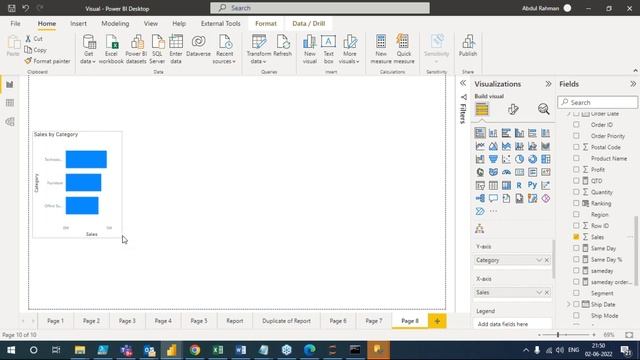Image resolution: width=640 pixels, height=360 pixels.
Task: Open the Data / Drill tab
Action: click(309, 24)
